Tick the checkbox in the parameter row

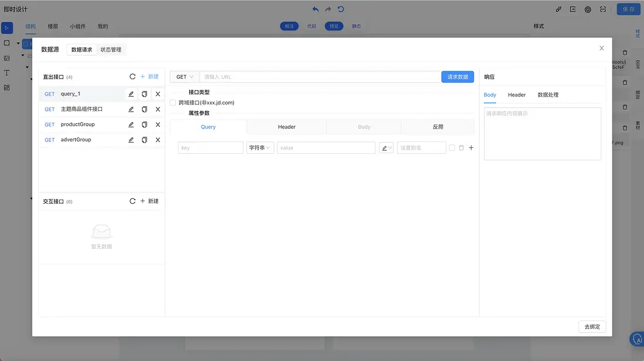(x=452, y=148)
